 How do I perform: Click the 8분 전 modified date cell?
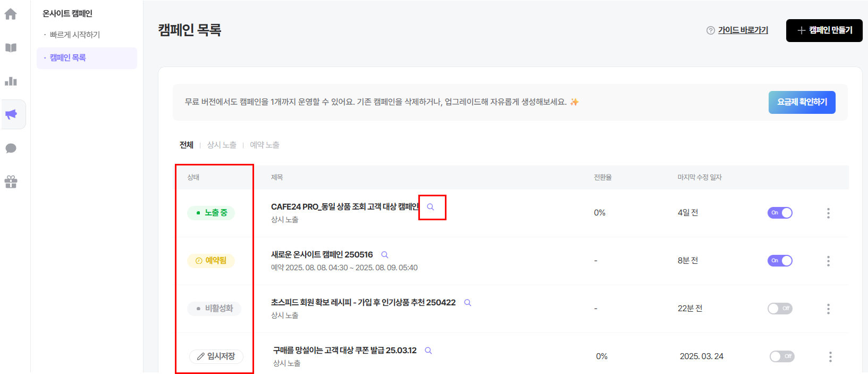tap(688, 261)
